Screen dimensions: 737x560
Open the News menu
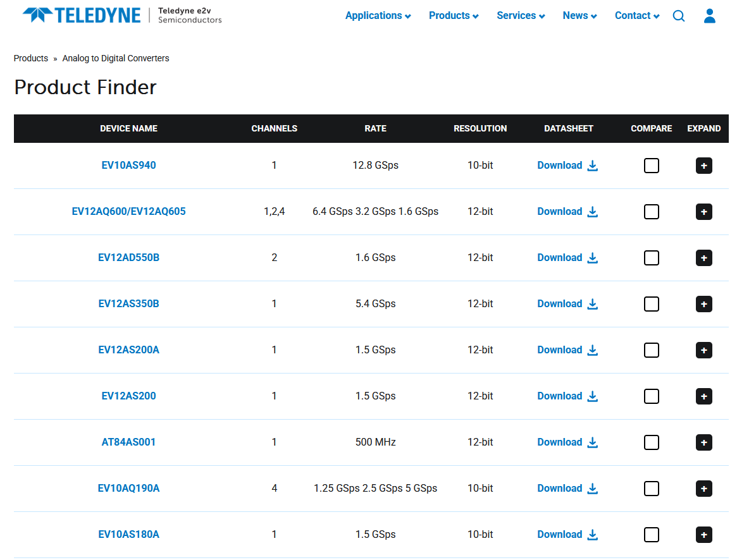click(x=579, y=16)
